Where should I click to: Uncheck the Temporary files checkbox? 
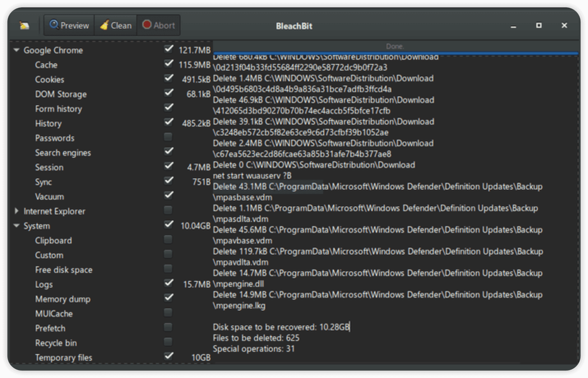(168, 356)
